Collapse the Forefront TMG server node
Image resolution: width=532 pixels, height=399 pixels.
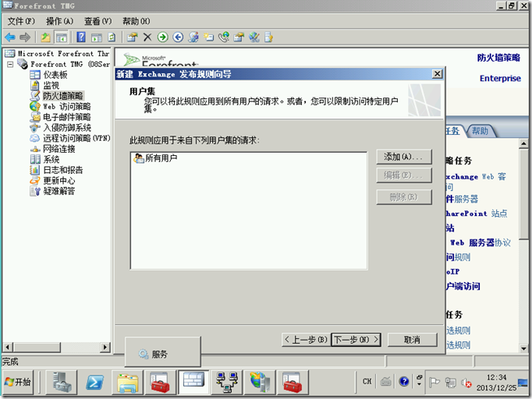click(x=11, y=64)
